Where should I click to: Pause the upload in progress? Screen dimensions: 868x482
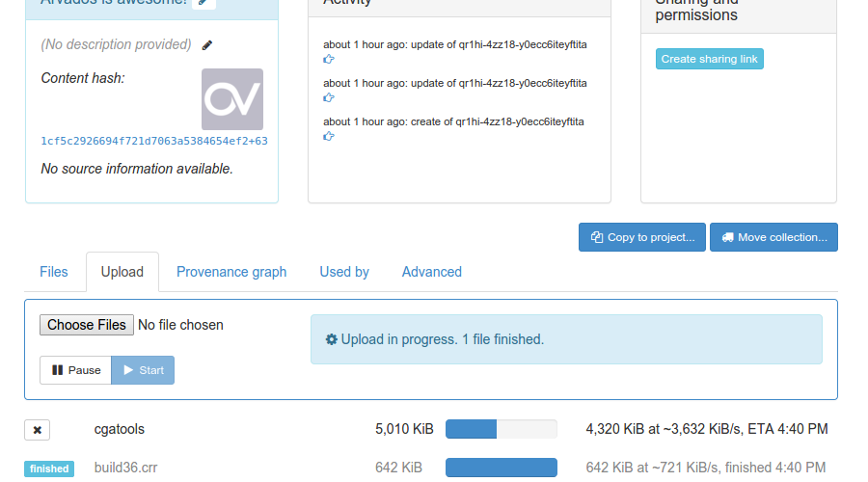pyautogui.click(x=76, y=370)
